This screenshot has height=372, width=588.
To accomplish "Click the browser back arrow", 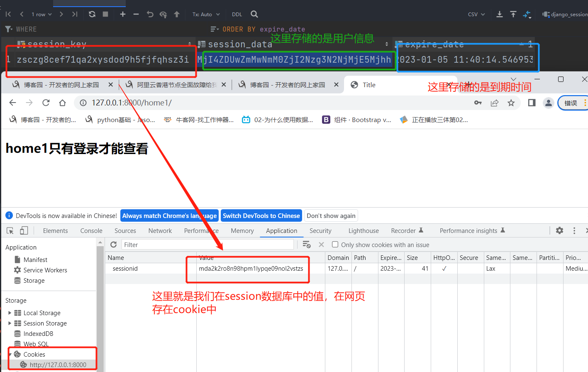I will tap(13, 103).
